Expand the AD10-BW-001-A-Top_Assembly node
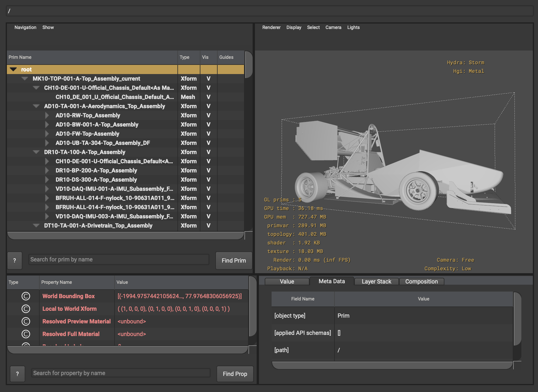Image resolution: width=538 pixels, height=392 pixels. point(47,125)
